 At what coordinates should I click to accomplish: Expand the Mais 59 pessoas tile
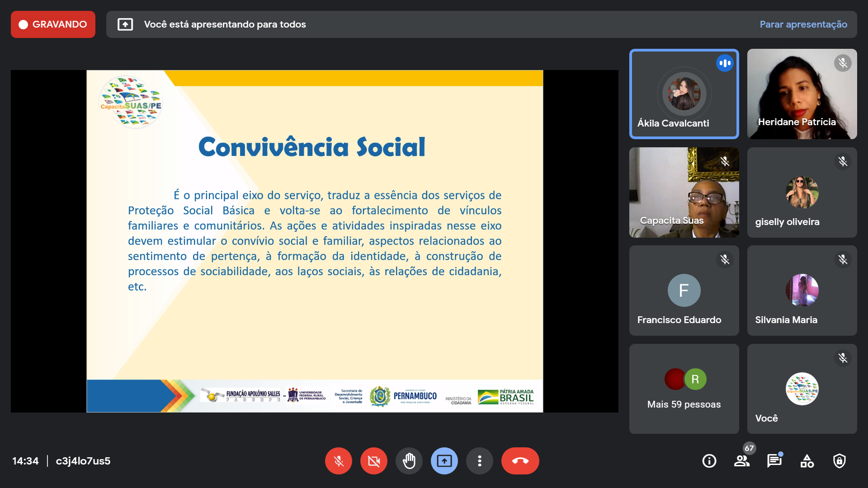[x=684, y=389]
